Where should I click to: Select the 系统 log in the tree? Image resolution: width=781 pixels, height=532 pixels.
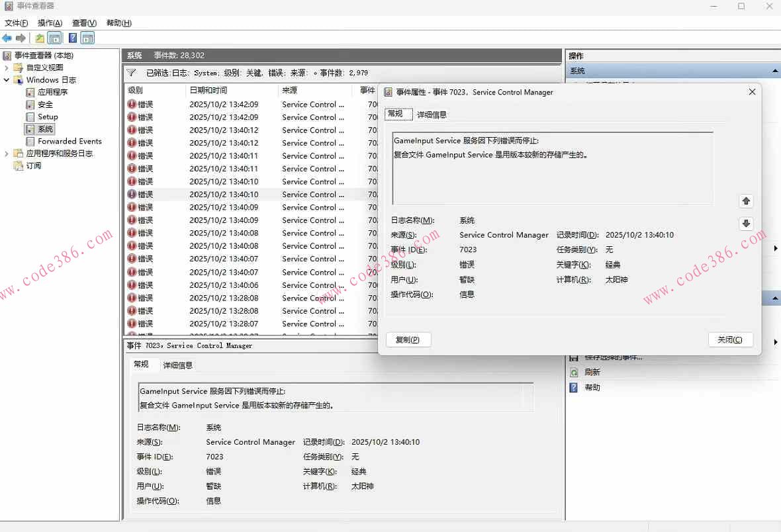tap(45, 129)
